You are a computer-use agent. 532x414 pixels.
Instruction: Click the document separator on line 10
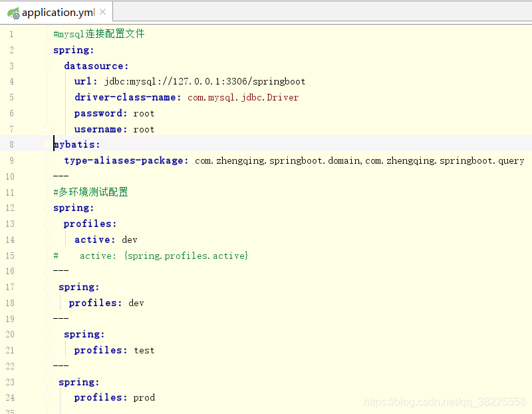[x=61, y=176]
